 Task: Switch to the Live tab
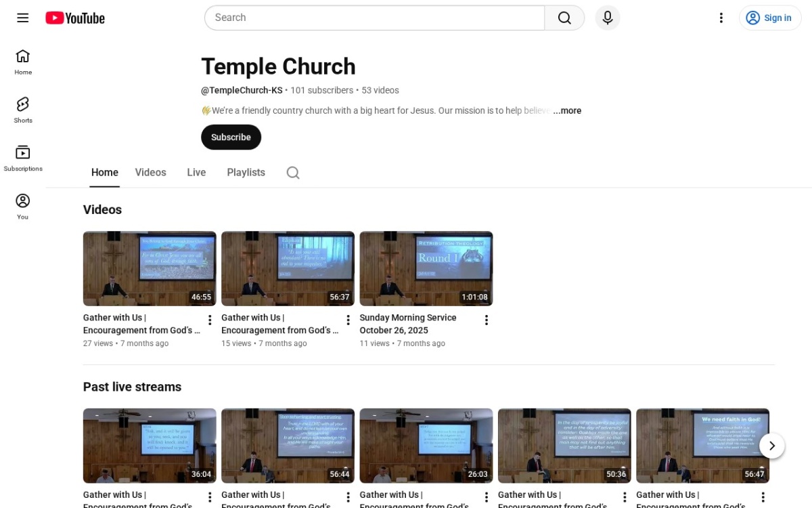tap(196, 173)
